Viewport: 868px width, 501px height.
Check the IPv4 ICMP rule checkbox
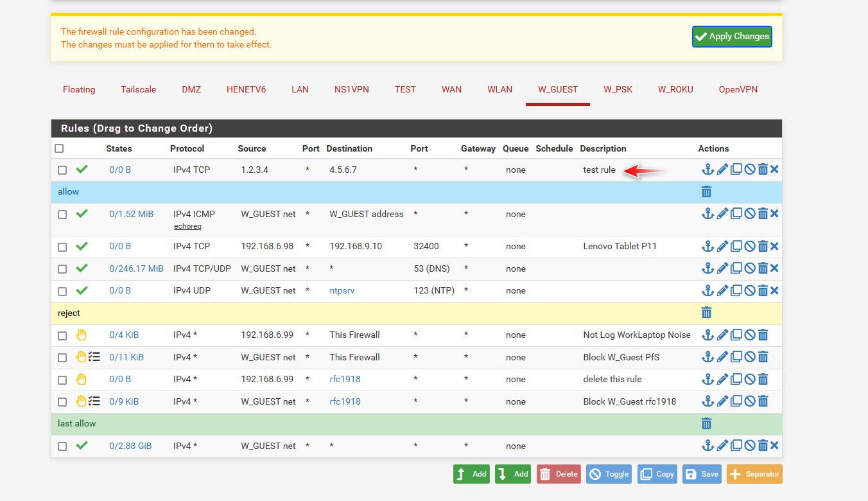tap(62, 215)
